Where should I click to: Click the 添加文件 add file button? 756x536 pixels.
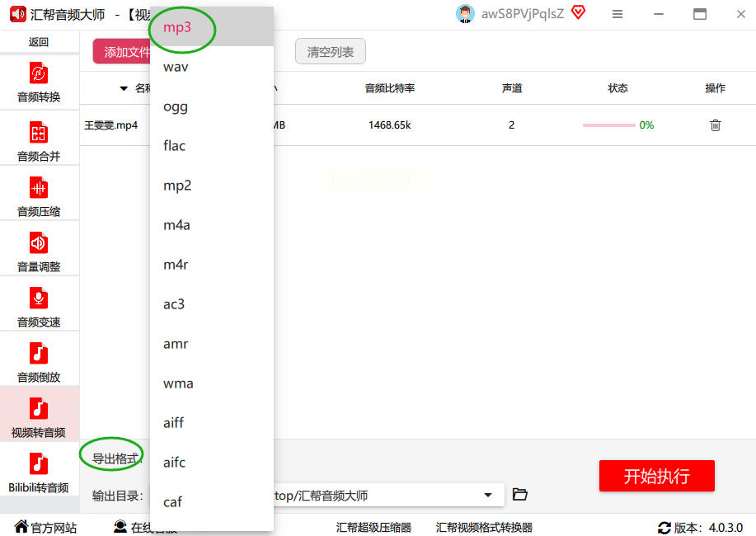point(122,52)
